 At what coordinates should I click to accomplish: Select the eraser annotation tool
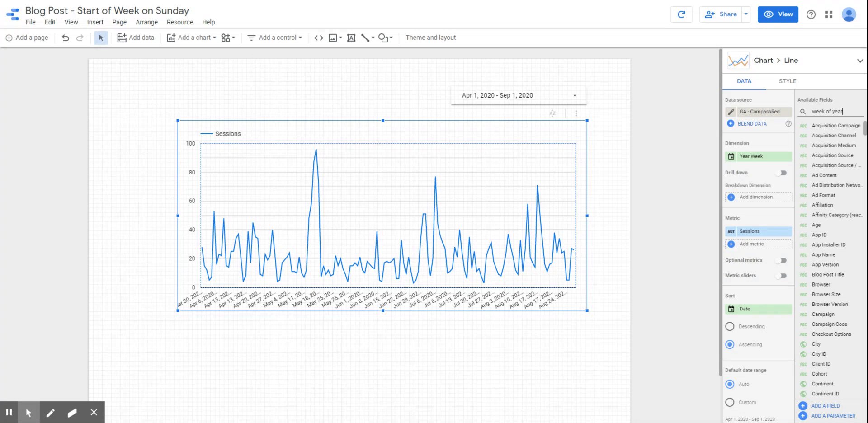pyautogui.click(x=72, y=412)
